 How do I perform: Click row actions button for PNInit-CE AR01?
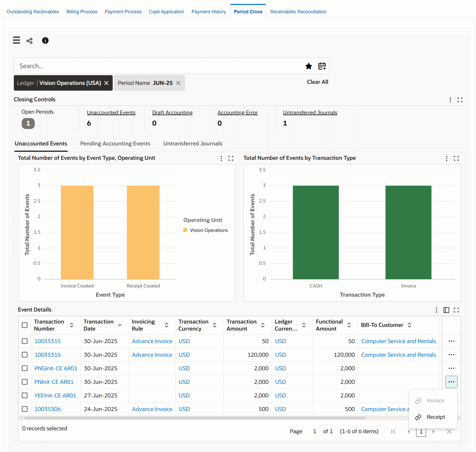click(x=451, y=382)
